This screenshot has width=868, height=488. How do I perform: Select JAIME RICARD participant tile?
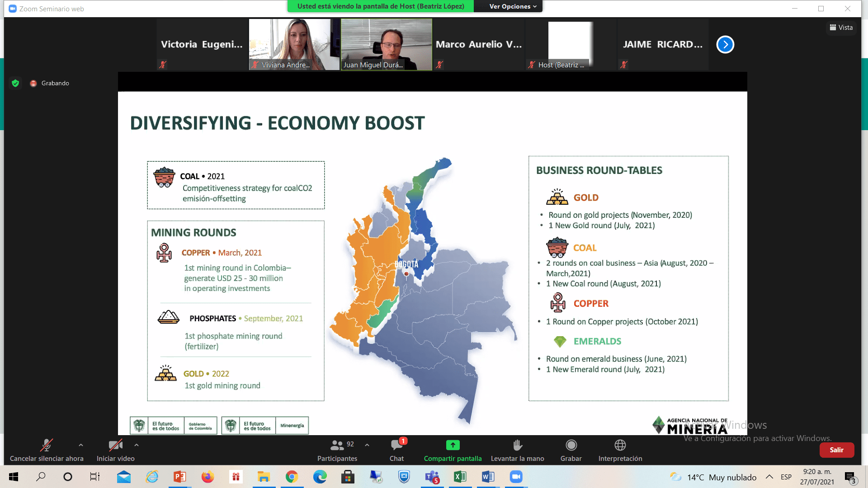coord(663,44)
